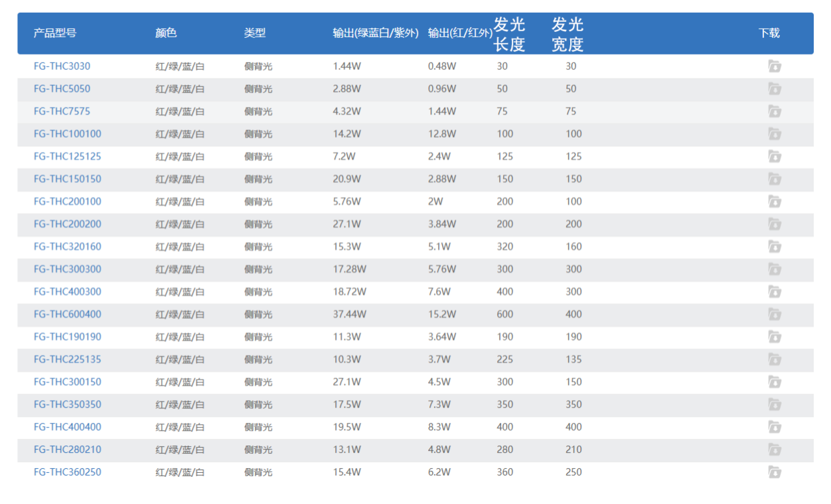
Task: Open the FG-THC600400 model link
Action: pos(68,314)
